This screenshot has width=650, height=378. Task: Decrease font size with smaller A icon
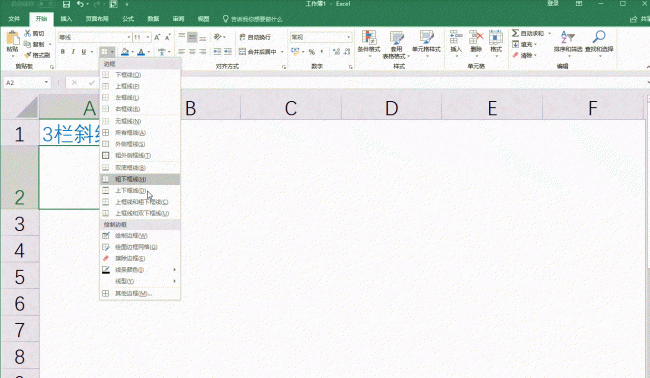(167, 37)
